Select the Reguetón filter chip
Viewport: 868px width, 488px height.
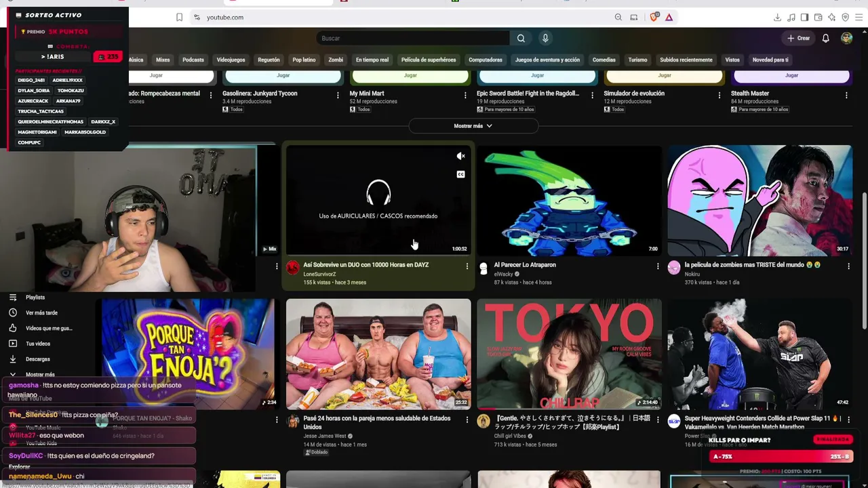point(269,60)
